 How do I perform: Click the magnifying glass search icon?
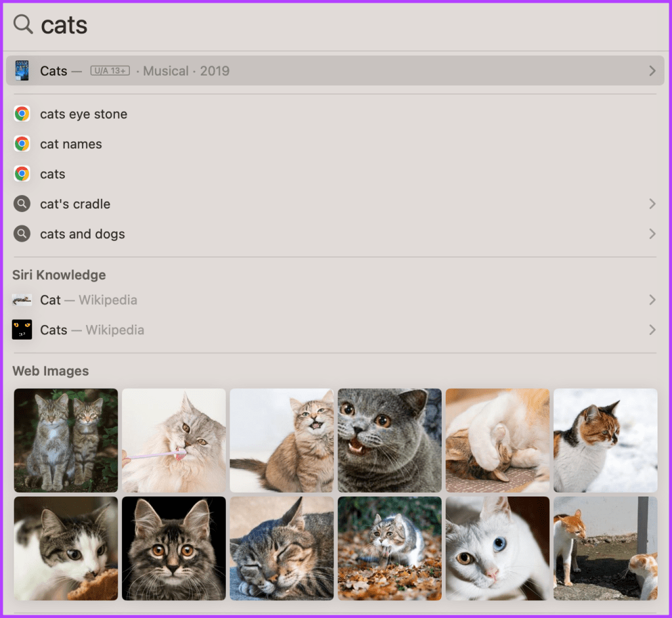point(23,24)
